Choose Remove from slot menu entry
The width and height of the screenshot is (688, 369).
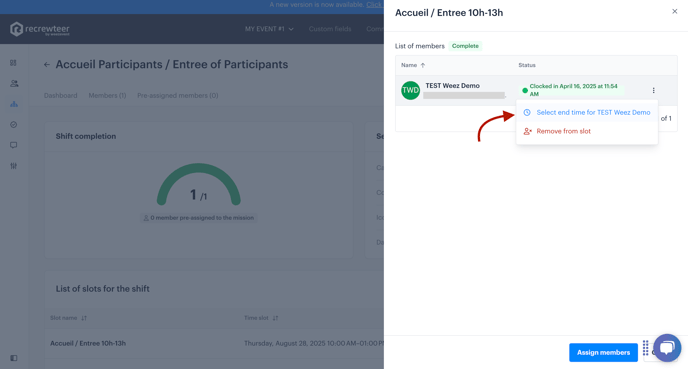pos(587,131)
